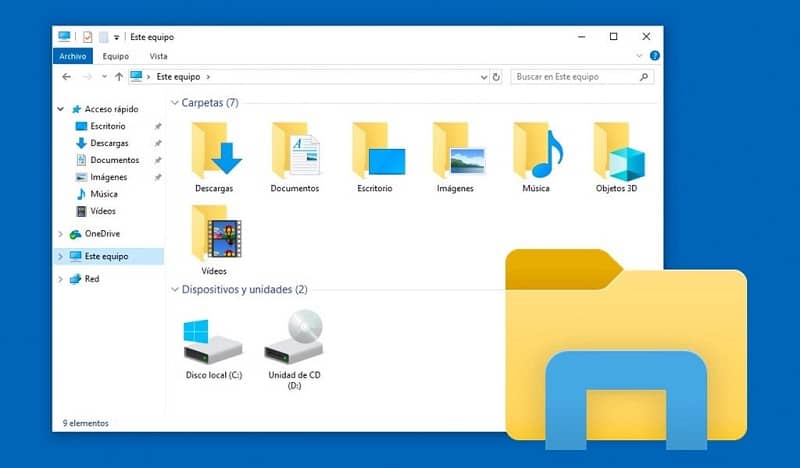Open the Customize Quick Access Toolbar arrow

coord(116,37)
